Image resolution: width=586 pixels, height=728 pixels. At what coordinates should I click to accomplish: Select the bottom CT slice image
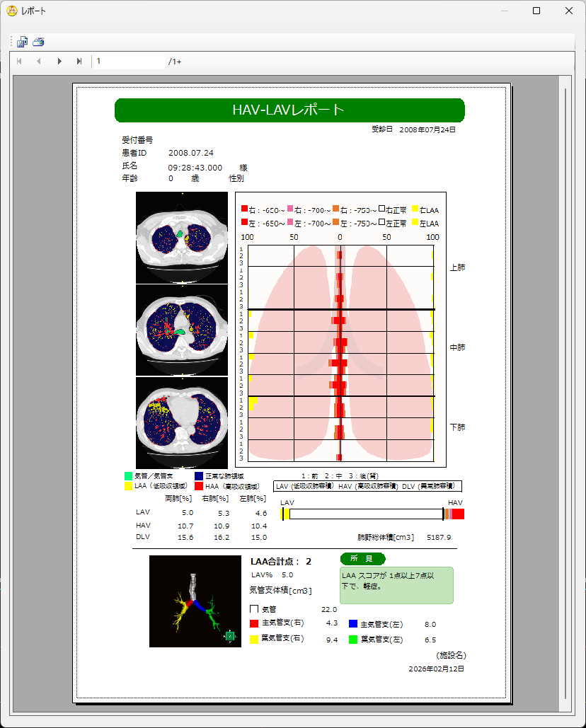pos(182,422)
